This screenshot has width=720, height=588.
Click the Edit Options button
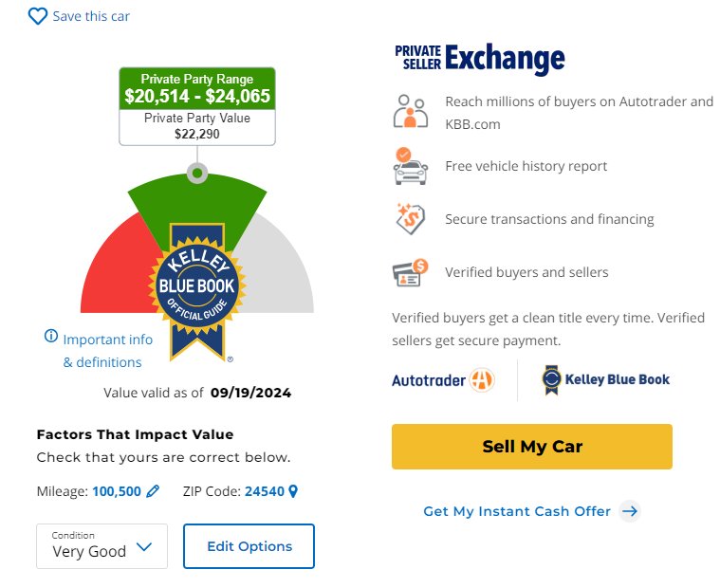click(x=249, y=546)
